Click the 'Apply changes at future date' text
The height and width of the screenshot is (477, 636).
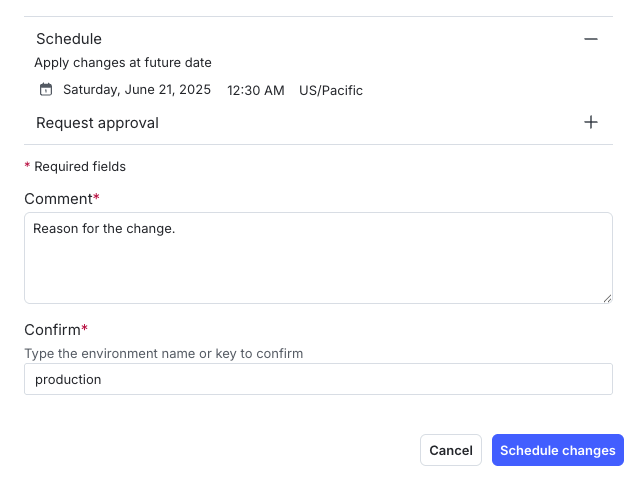point(123,63)
